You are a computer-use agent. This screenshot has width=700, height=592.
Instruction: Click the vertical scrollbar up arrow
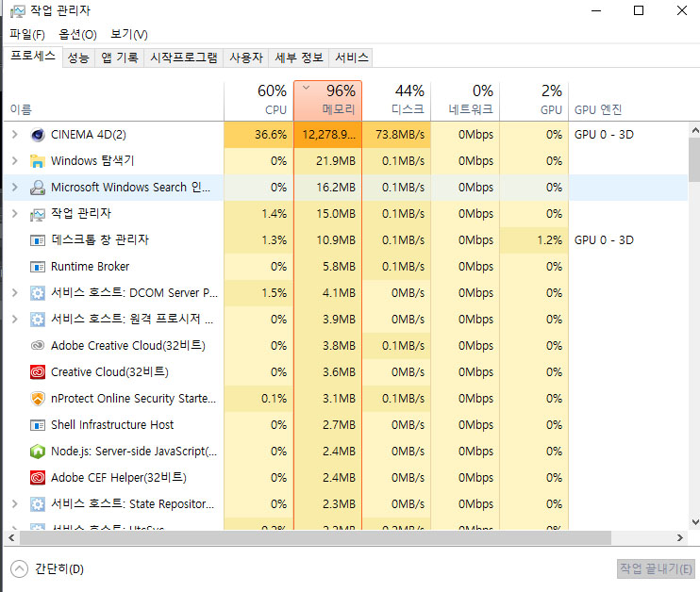pyautogui.click(x=694, y=131)
